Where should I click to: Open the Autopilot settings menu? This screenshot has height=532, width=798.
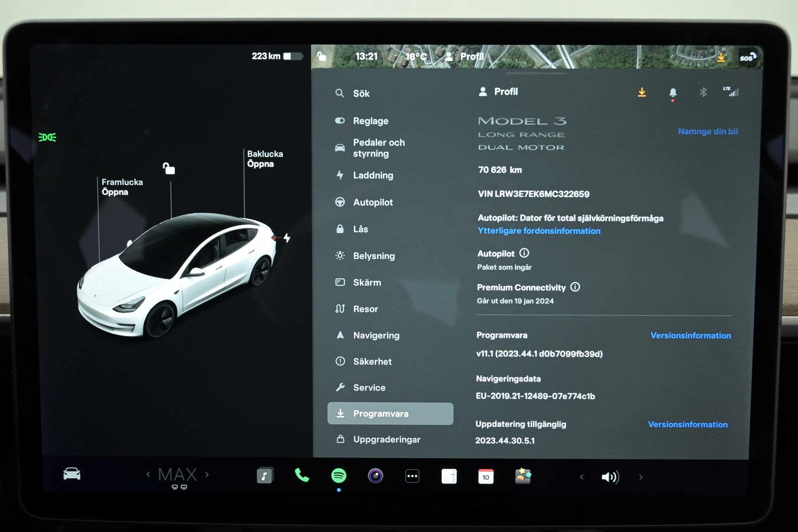click(x=373, y=202)
